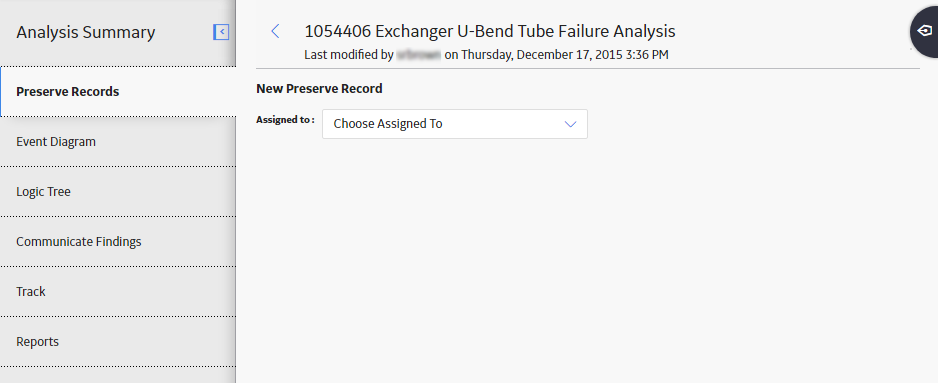The height and width of the screenshot is (383, 938).
Task: Click the New Preserve Record heading
Action: [x=319, y=89]
